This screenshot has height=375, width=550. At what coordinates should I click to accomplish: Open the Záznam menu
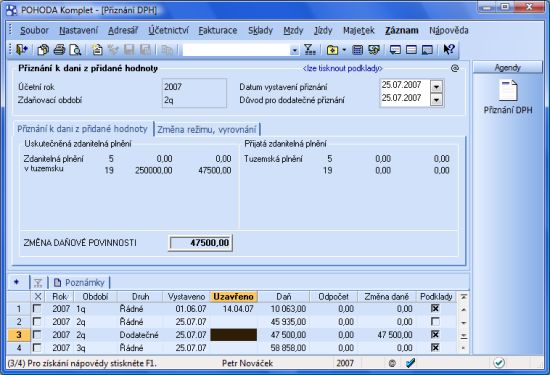click(402, 31)
